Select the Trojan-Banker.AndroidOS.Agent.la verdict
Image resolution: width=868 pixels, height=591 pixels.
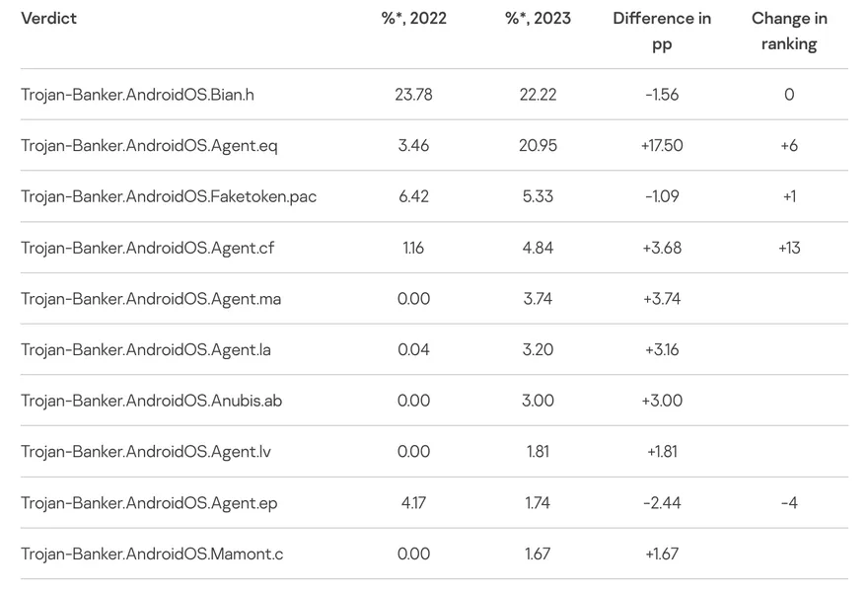pyautogui.click(x=146, y=349)
